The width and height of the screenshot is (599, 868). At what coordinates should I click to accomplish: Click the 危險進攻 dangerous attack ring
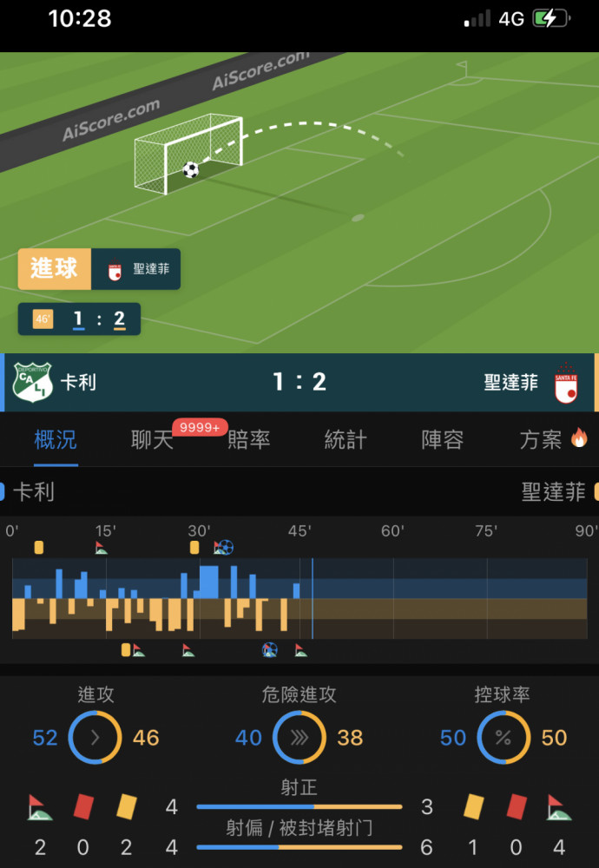click(299, 737)
